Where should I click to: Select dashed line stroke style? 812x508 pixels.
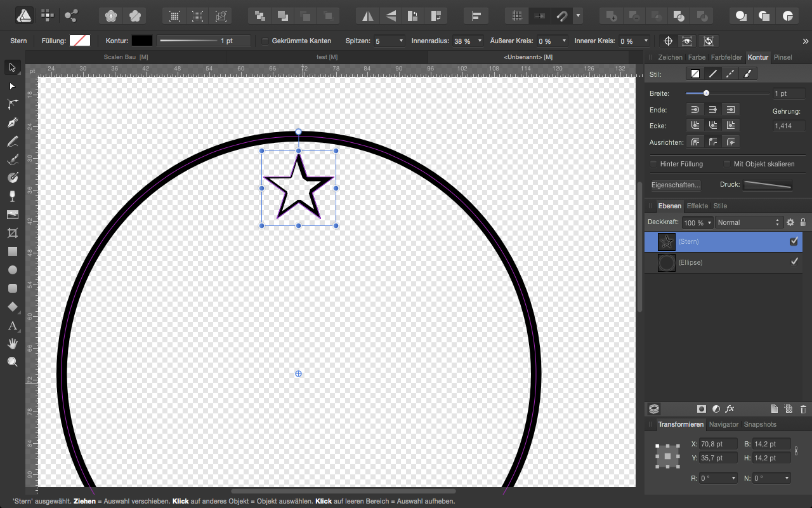(731, 74)
